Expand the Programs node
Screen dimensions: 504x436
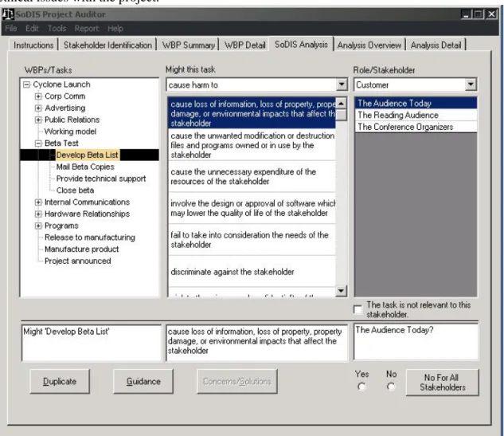[38, 226]
